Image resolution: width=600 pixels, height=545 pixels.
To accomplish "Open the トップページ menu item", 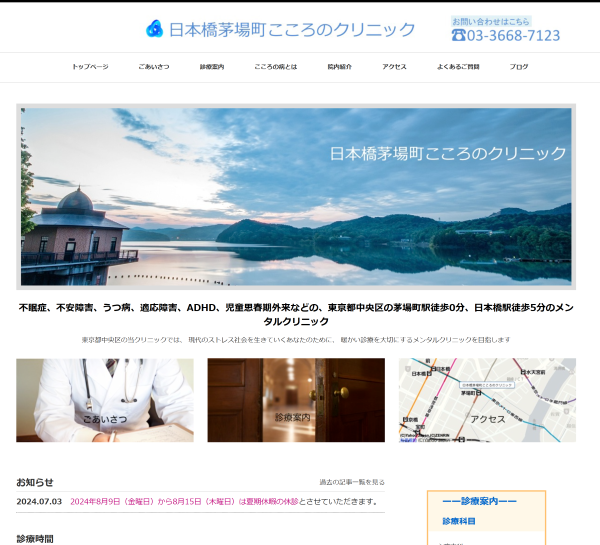I will coord(90,67).
